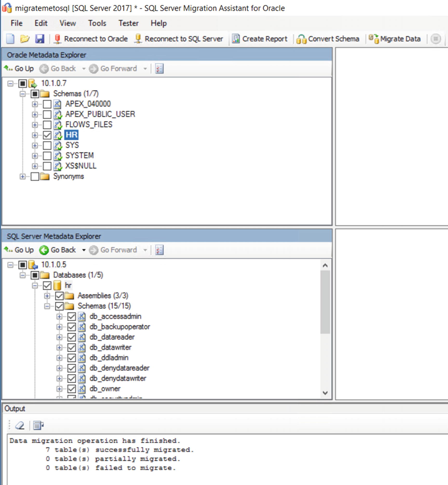448x485 pixels.
Task: Click the Clear Output eraser icon
Action: [x=20, y=425]
